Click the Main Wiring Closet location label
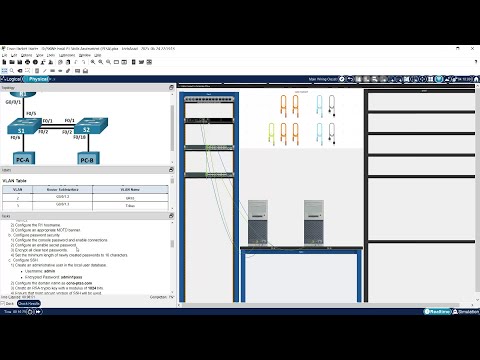 click(x=323, y=79)
